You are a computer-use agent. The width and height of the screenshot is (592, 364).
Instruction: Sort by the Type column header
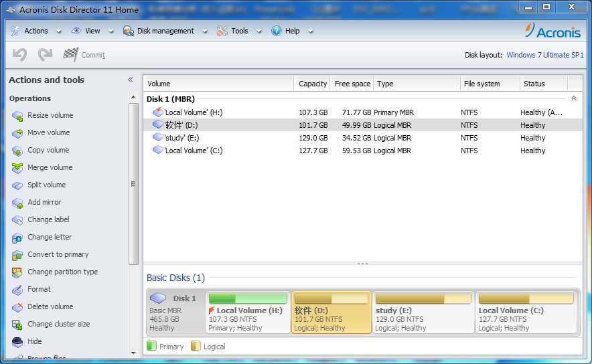pyautogui.click(x=417, y=84)
